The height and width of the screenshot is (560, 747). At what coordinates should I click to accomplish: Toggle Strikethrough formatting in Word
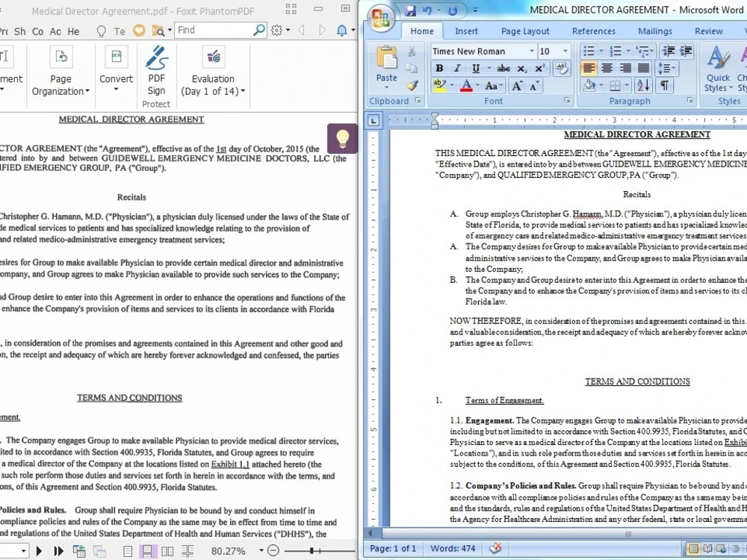(503, 69)
